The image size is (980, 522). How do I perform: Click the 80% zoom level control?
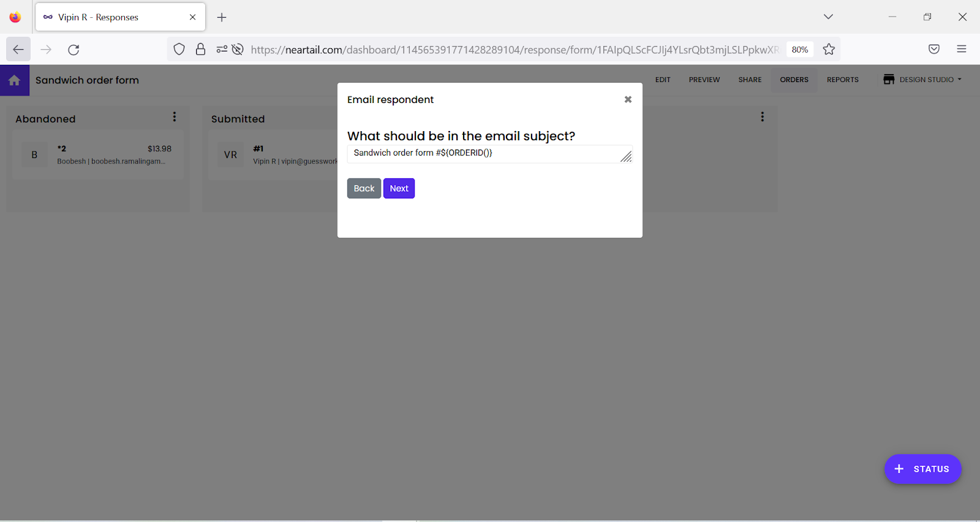(x=799, y=49)
